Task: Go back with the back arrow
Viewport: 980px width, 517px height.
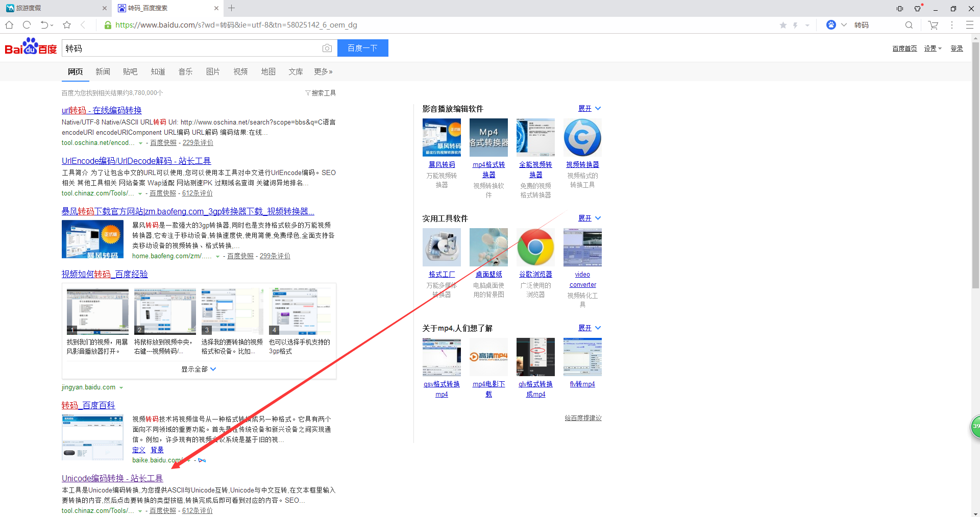Action: tap(83, 25)
